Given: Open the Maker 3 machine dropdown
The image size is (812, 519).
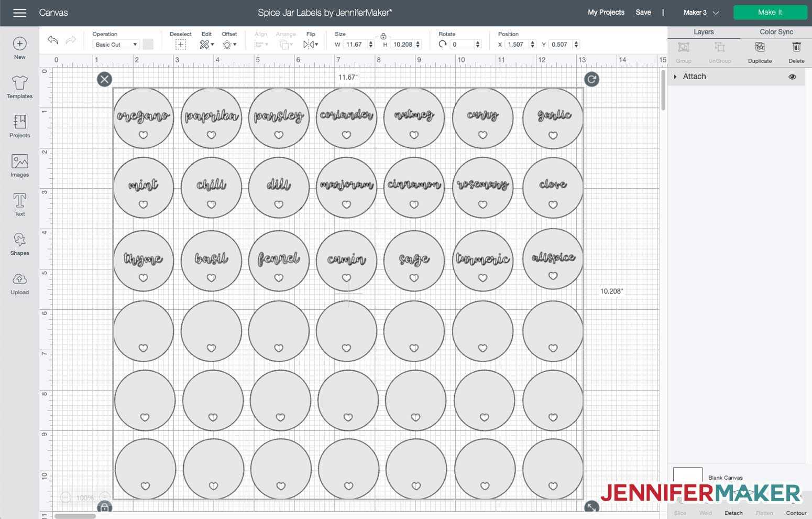Looking at the screenshot, I should click(x=701, y=13).
